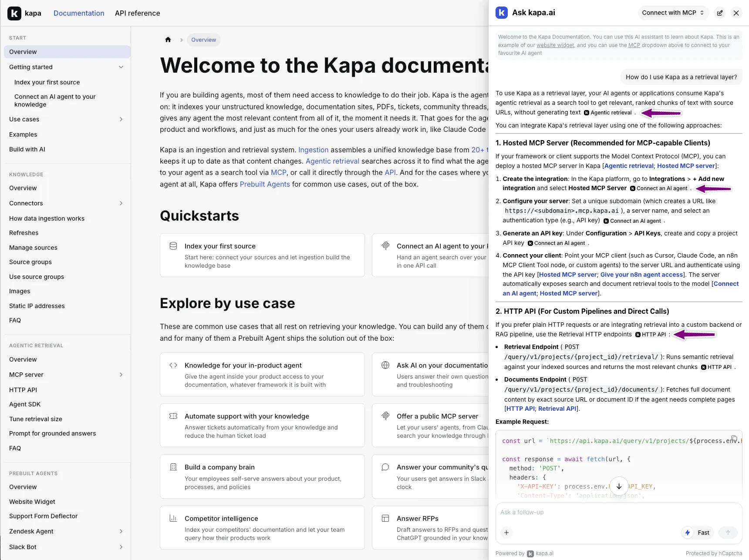Close the Ask kapa.ai panel
749x560 pixels.
pos(736,13)
